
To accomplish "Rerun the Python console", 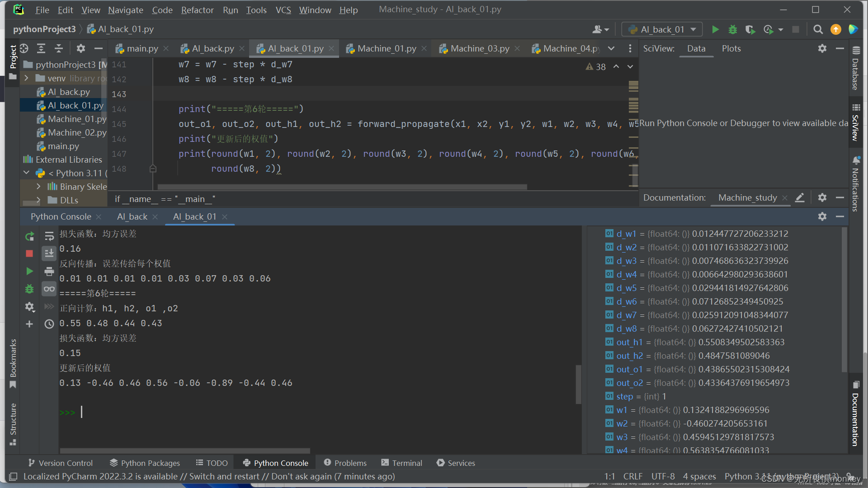I will (x=29, y=236).
